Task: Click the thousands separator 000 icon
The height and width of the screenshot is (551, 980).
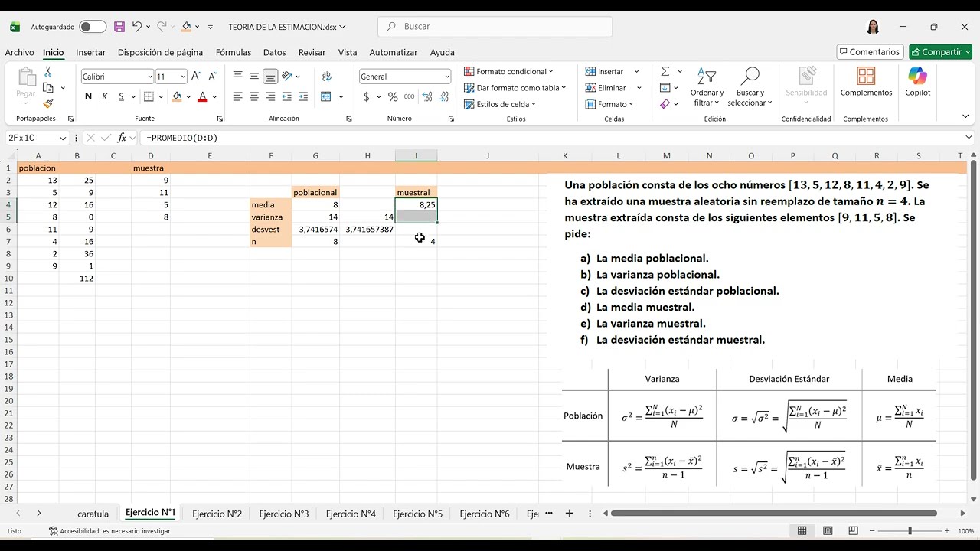Action: point(410,96)
